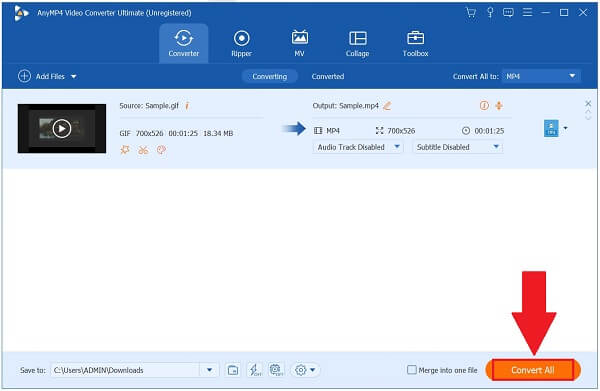Move the file item down
Screen dimensions: 600x391
point(588,117)
